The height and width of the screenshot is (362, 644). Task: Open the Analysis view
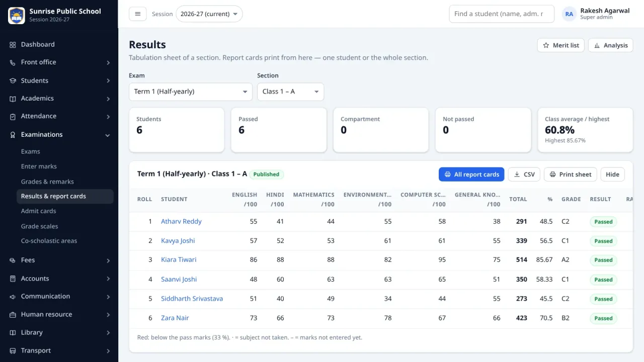[611, 45]
